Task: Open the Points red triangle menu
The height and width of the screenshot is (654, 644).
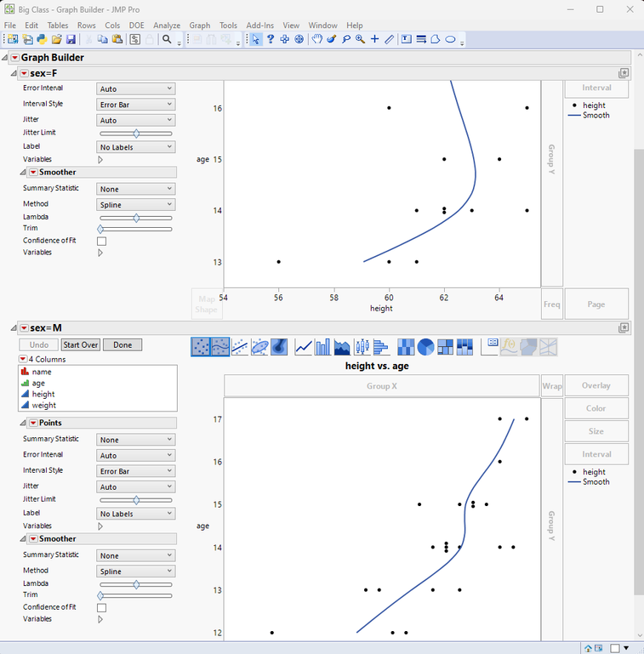Action: 33,423
